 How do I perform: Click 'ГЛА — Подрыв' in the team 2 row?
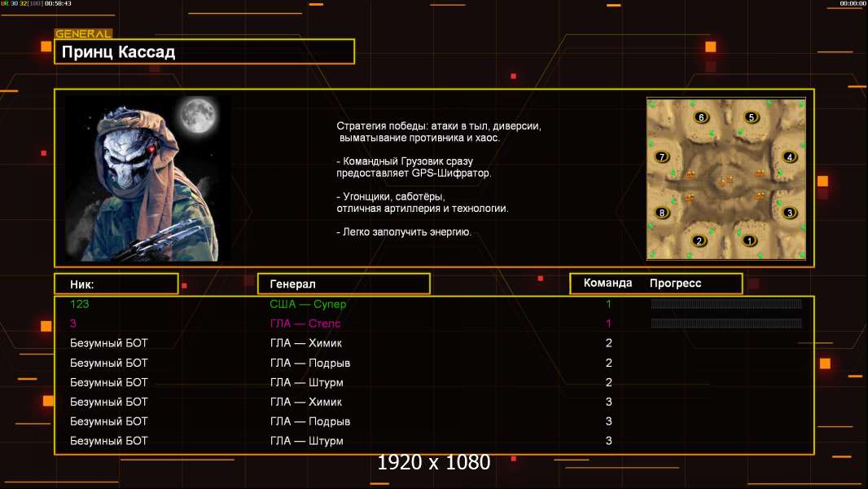[310, 363]
